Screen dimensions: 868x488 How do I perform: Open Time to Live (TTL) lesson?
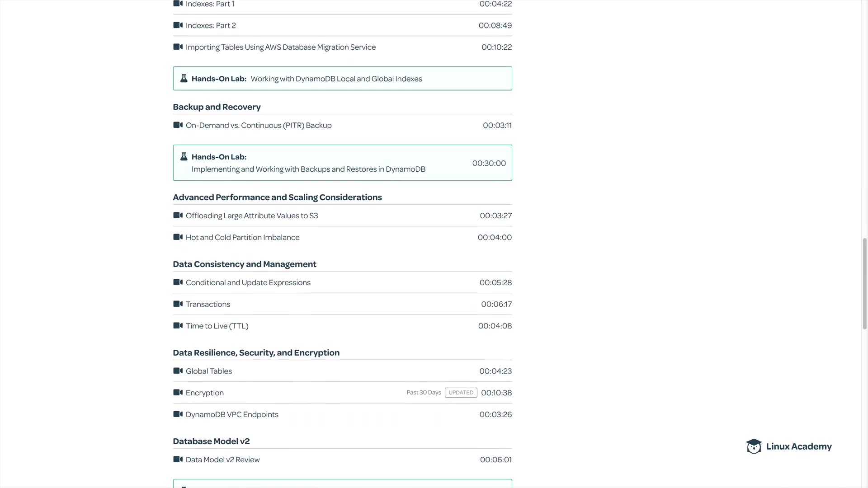pos(217,326)
